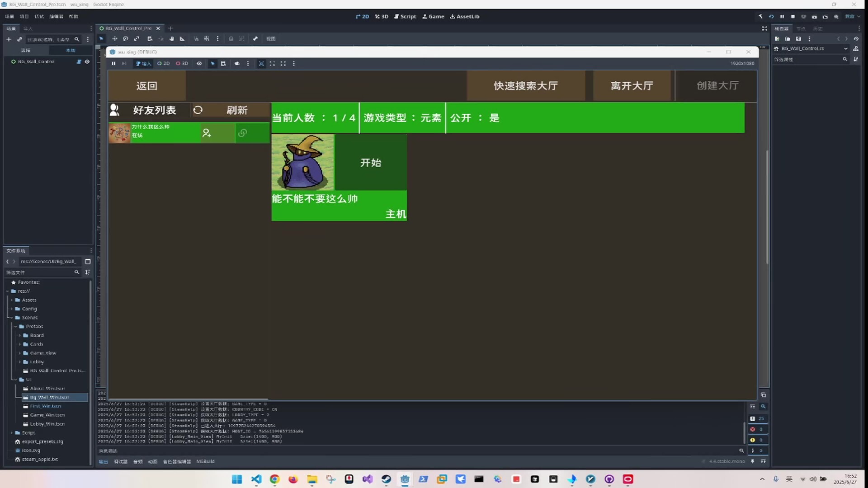This screenshot has width=868, height=488.
Task: Click the distraction-free mode icon
Action: (x=764, y=28)
